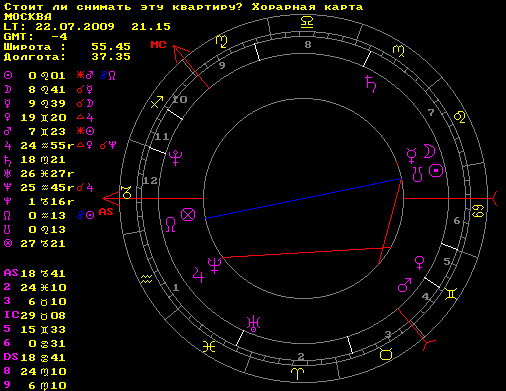The height and width of the screenshot is (391, 506).
Task: Click the red MC label
Action: [x=158, y=44]
